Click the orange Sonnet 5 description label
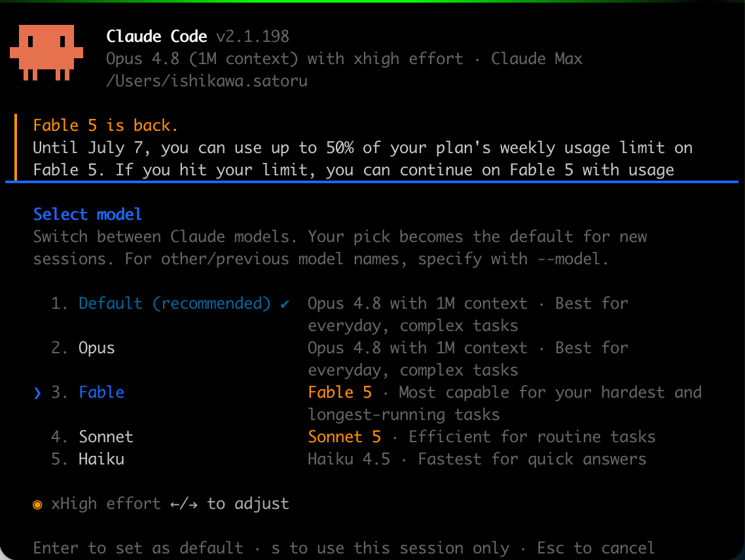This screenshot has height=560, width=745. click(344, 437)
